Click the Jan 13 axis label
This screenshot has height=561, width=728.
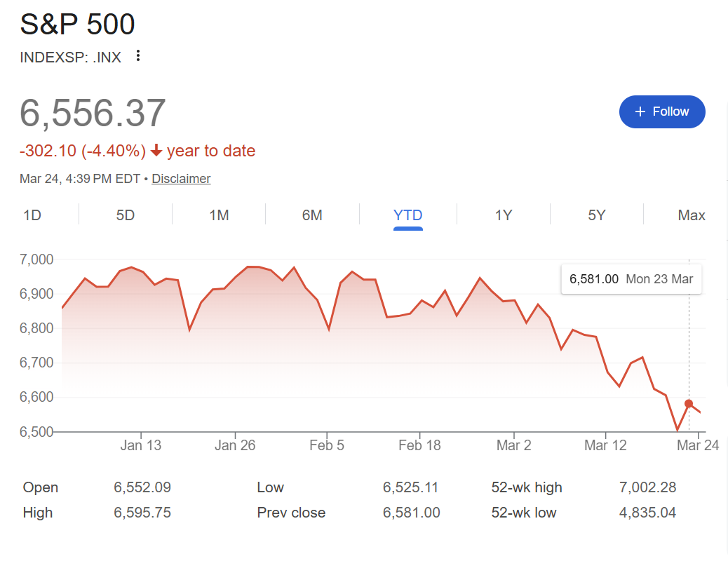[x=140, y=445]
